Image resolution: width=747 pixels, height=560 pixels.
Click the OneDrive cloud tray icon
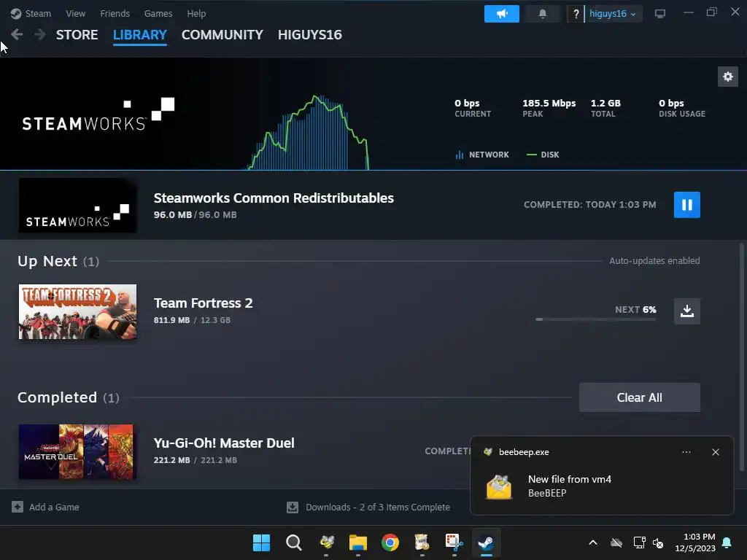(616, 542)
